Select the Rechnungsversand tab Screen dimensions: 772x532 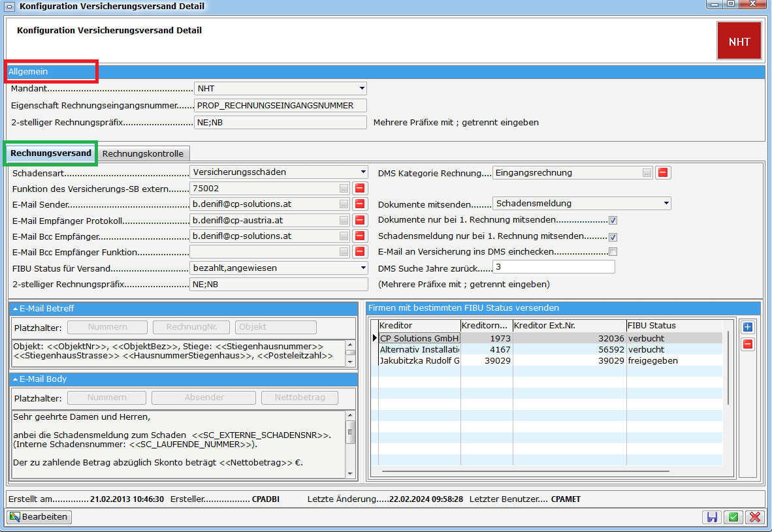click(51, 153)
